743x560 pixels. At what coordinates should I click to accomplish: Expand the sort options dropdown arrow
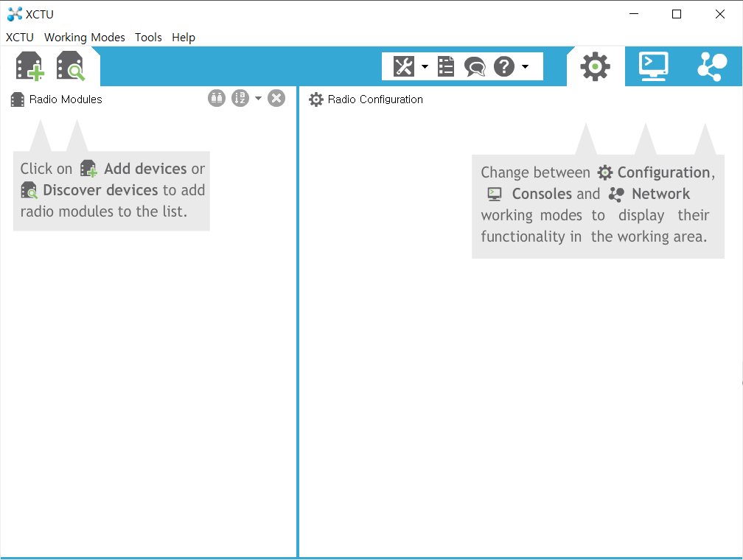click(258, 98)
